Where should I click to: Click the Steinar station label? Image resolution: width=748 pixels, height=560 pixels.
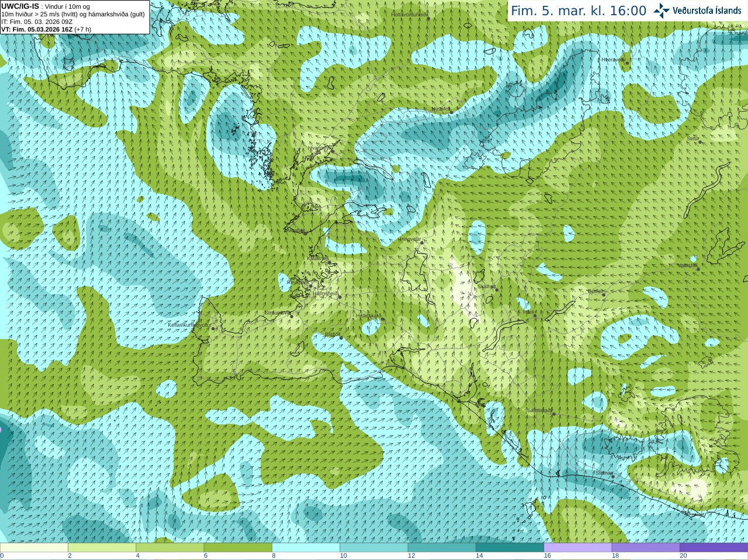point(604,473)
